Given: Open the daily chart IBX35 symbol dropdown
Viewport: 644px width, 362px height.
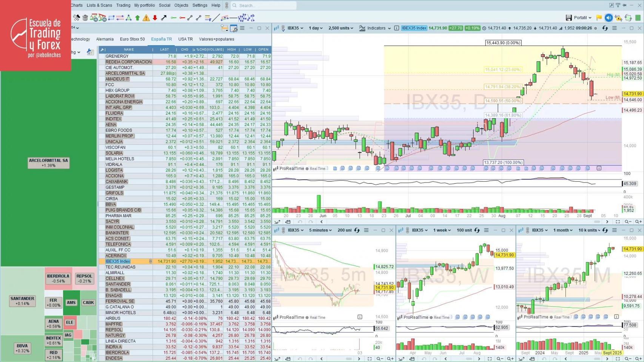Looking at the screenshot, I should coord(295,28).
